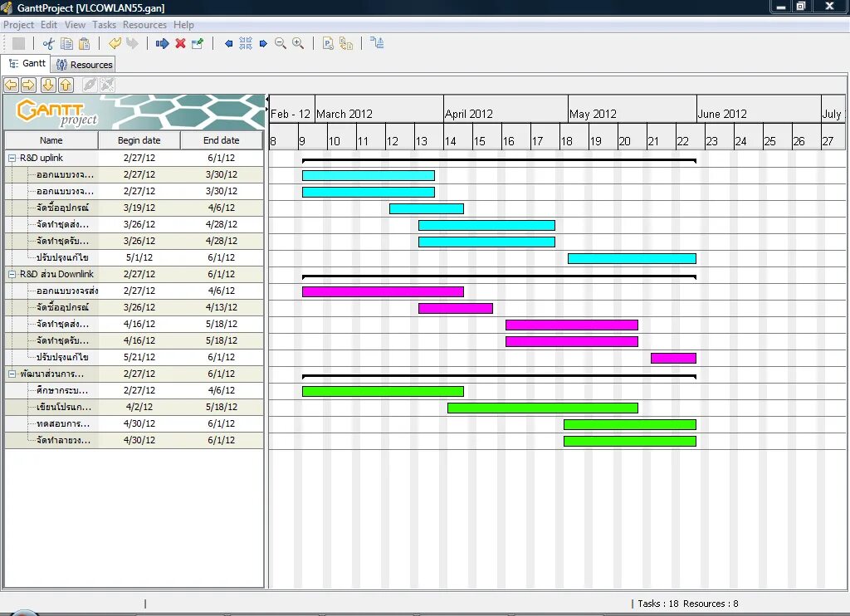This screenshot has width=850, height=616.
Task: Create new task with blue arrow icon
Action: pos(162,43)
